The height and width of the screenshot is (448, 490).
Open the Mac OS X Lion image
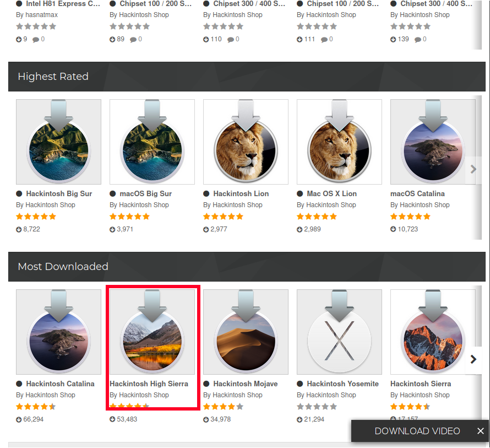[x=339, y=142]
